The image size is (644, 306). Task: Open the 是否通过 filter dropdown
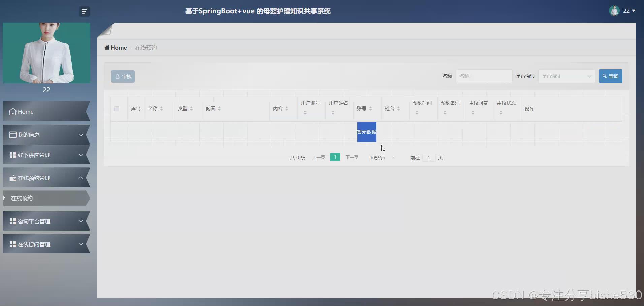point(567,76)
